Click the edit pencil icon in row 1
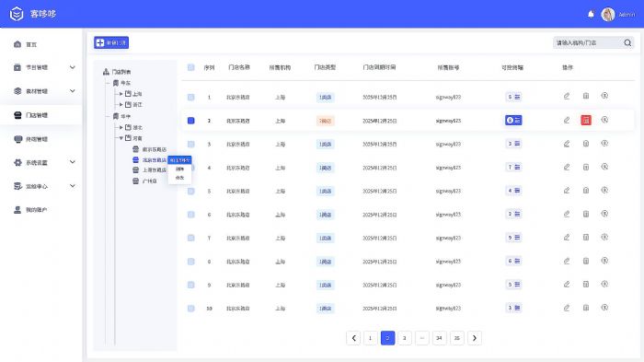 (567, 97)
